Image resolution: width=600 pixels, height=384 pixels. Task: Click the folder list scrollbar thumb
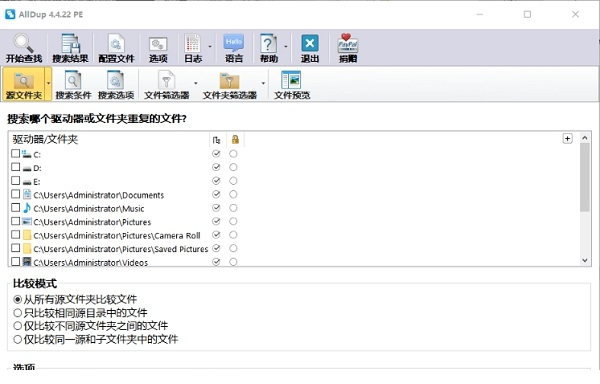point(585,177)
